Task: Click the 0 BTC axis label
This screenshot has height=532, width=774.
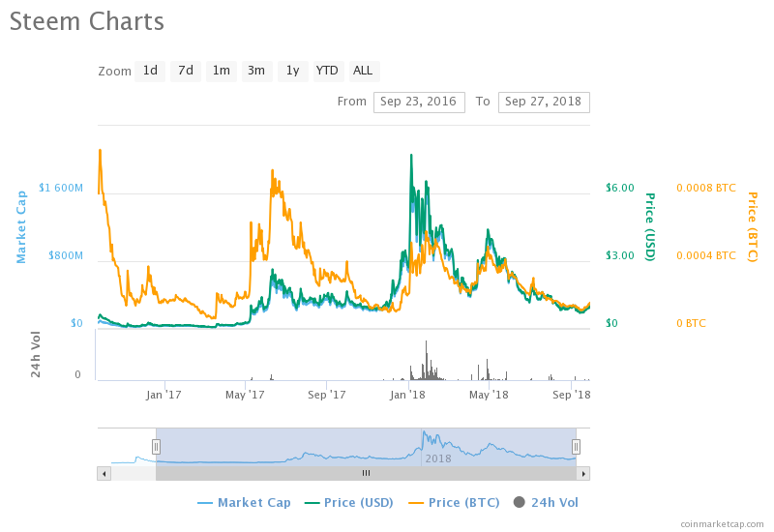Action: click(691, 324)
